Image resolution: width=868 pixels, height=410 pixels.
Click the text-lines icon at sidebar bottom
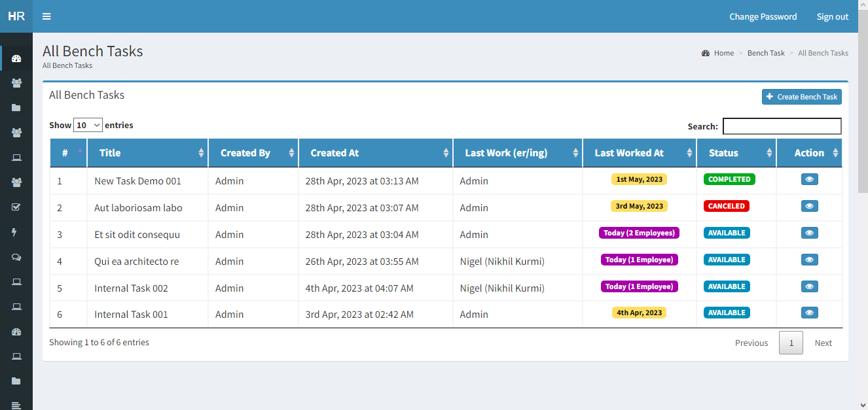pyautogui.click(x=16, y=405)
